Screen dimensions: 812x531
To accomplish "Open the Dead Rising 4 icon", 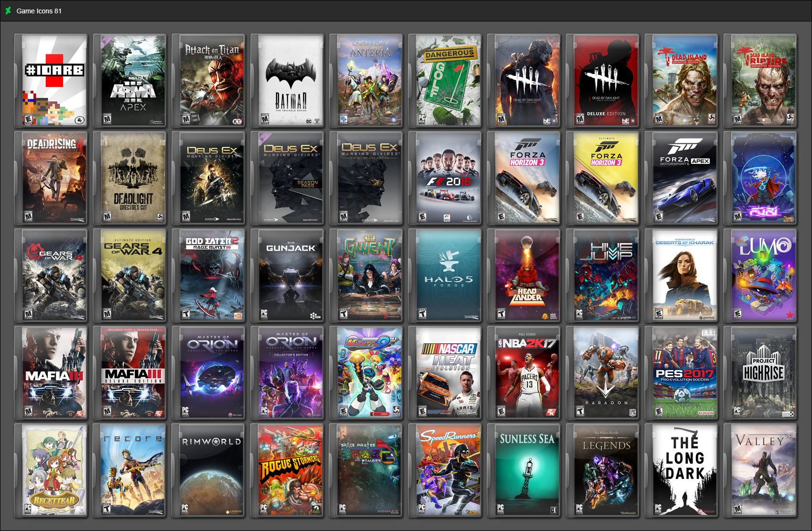I will tap(51, 179).
